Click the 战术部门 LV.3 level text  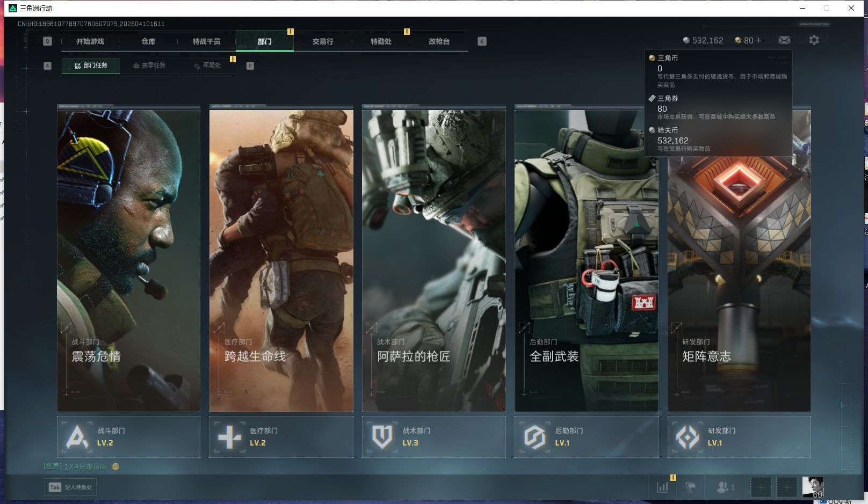click(410, 443)
